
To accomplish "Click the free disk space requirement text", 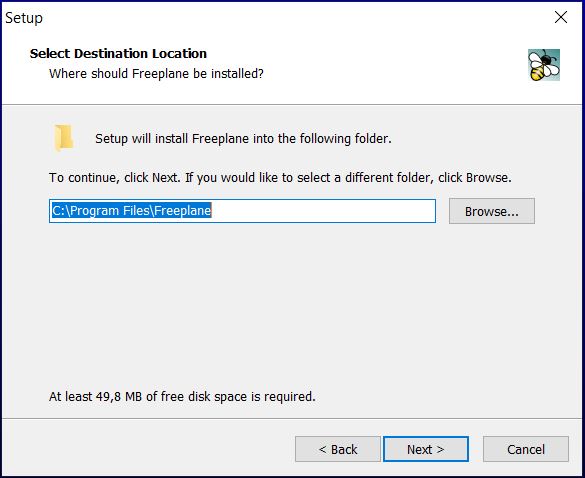I will (182, 396).
